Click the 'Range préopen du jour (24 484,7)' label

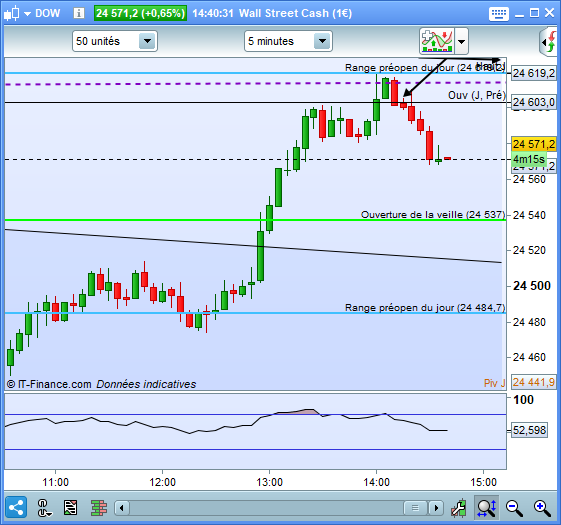(x=425, y=308)
